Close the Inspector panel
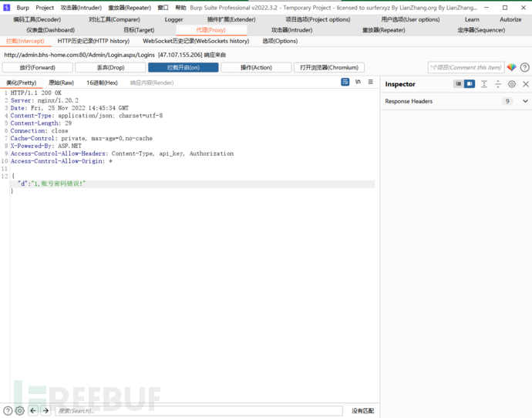Screen dimensions: 532x418 pyautogui.click(x=526, y=84)
